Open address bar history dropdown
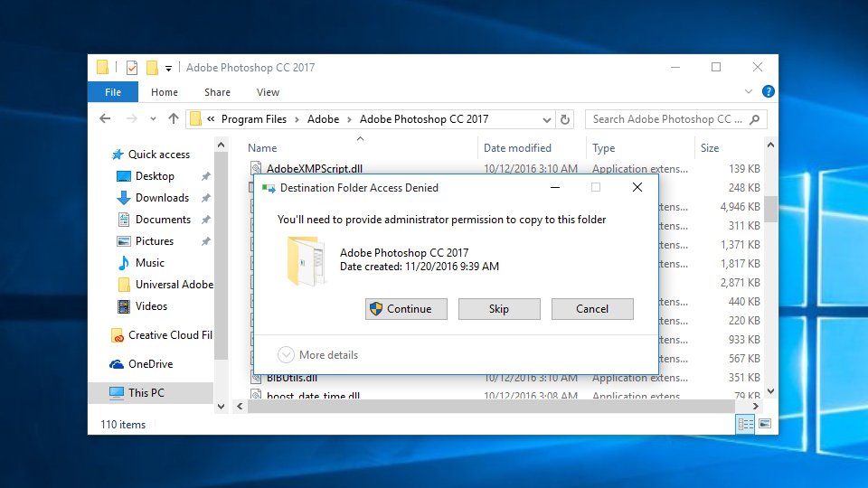 point(546,119)
